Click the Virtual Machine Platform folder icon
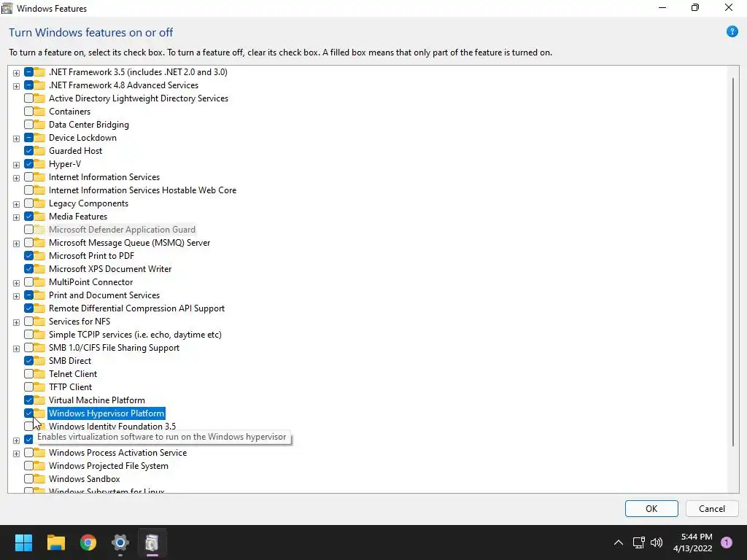 click(x=39, y=400)
